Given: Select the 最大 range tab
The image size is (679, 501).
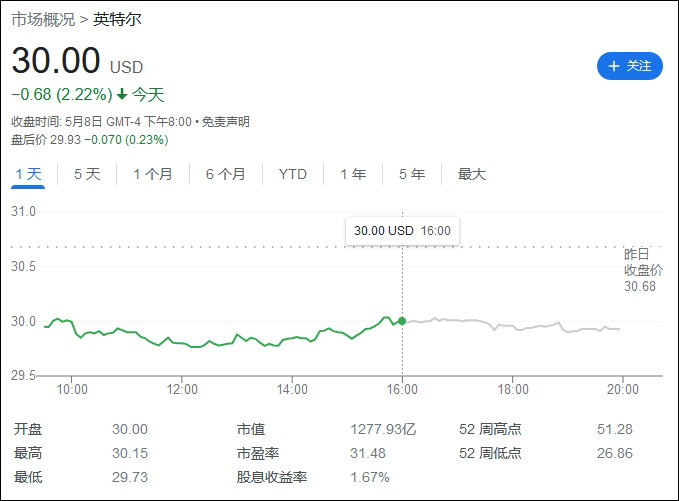Looking at the screenshot, I should (472, 175).
